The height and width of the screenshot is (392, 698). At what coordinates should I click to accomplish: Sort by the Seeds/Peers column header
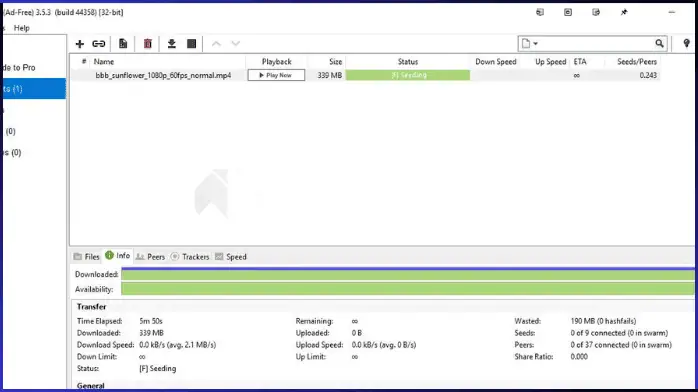[x=637, y=62]
